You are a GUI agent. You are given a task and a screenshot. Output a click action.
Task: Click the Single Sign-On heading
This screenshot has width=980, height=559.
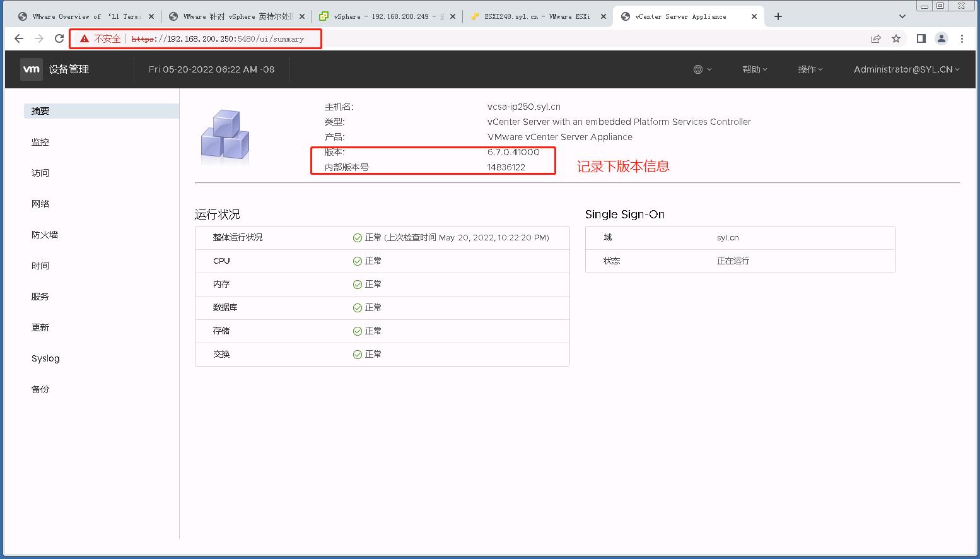[x=625, y=215]
